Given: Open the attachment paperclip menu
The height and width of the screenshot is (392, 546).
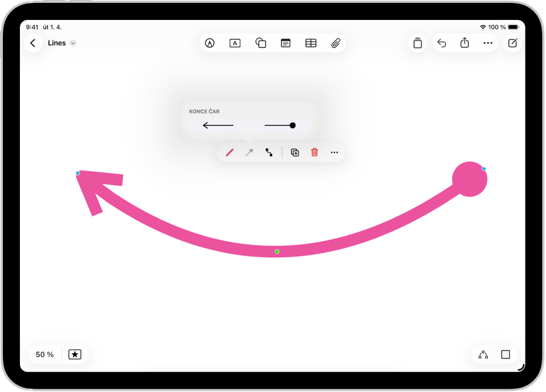Looking at the screenshot, I should coord(336,43).
